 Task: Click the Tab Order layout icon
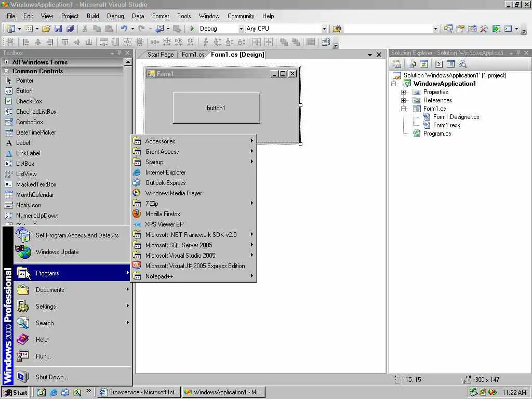pyautogui.click(x=326, y=42)
